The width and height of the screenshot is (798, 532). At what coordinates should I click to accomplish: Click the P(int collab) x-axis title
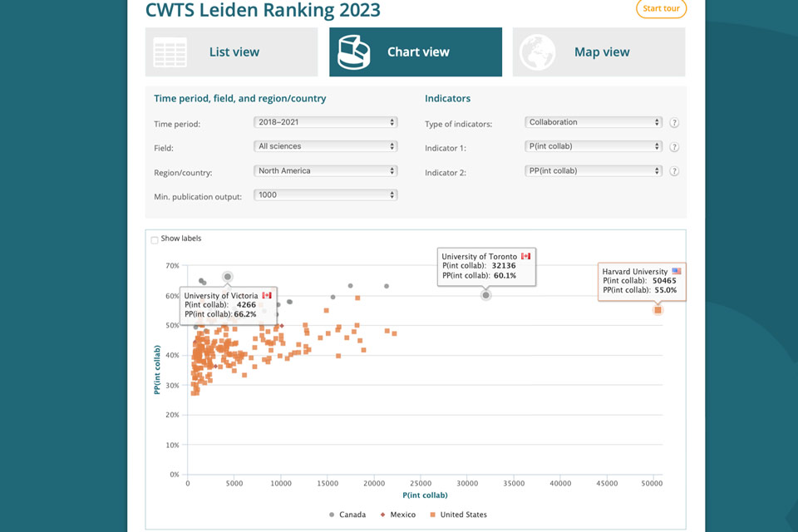pyautogui.click(x=425, y=495)
